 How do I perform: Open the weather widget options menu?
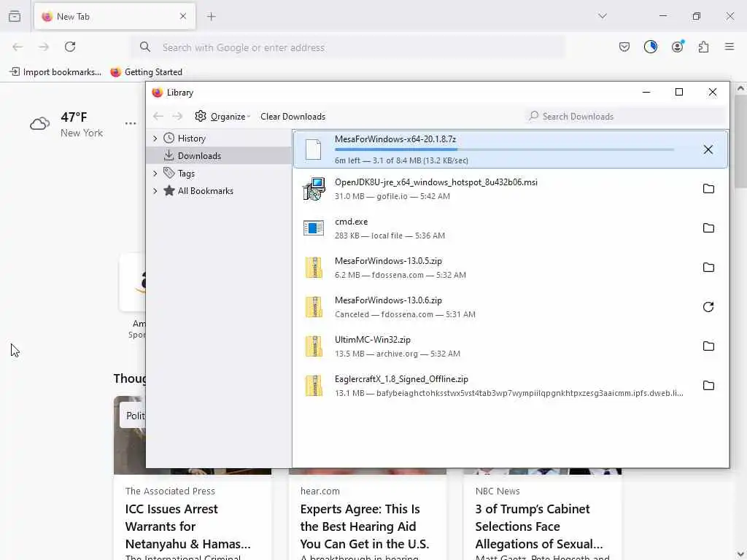tap(131, 123)
